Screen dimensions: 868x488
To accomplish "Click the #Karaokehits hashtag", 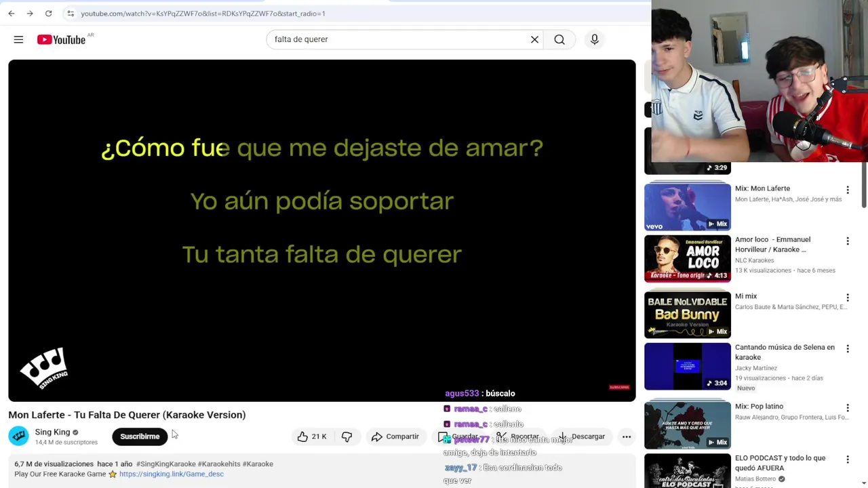I will tap(219, 464).
